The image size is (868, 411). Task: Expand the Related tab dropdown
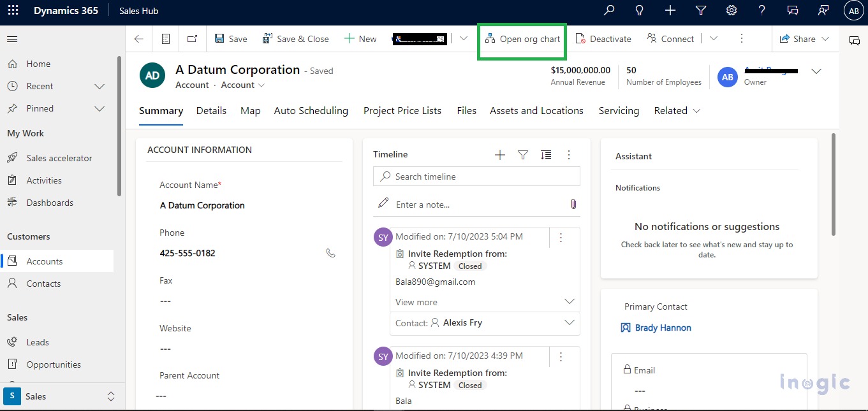click(677, 111)
